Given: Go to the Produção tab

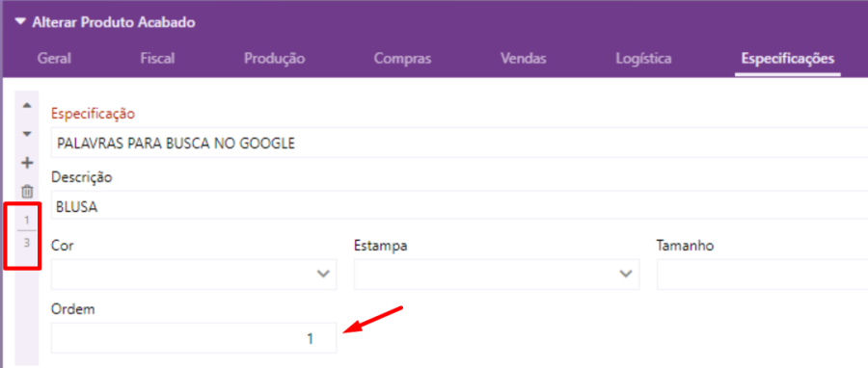Looking at the screenshot, I should pyautogui.click(x=275, y=59).
